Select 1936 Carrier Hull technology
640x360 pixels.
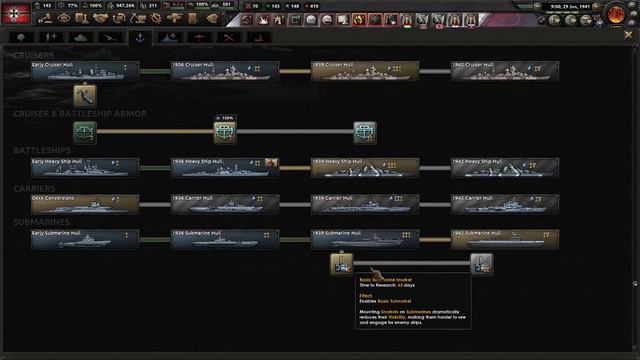click(225, 204)
